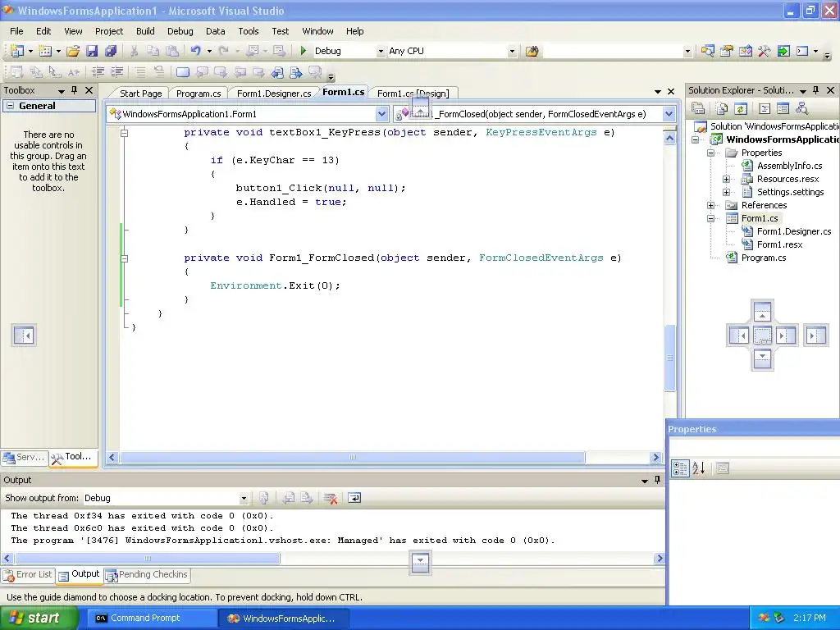Click the Open File folder icon
Screen dimensions: 840x630
pos(73,51)
